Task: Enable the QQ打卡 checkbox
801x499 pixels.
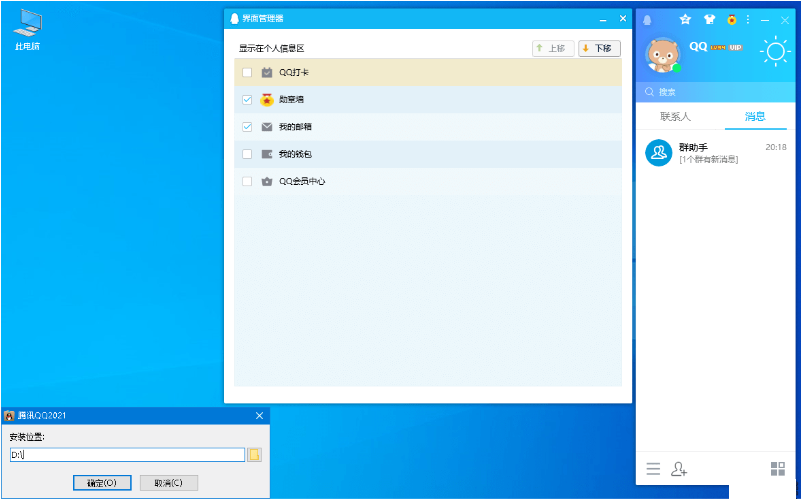Action: 247,73
